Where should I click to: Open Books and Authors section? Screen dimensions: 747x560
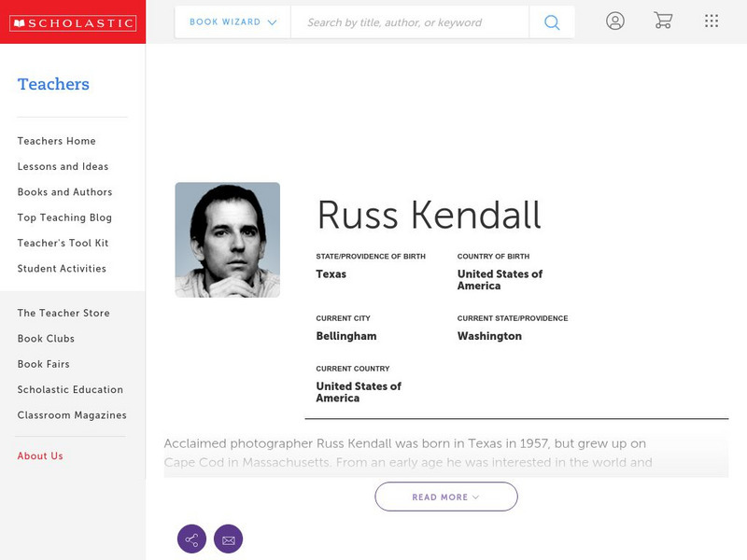tap(64, 192)
